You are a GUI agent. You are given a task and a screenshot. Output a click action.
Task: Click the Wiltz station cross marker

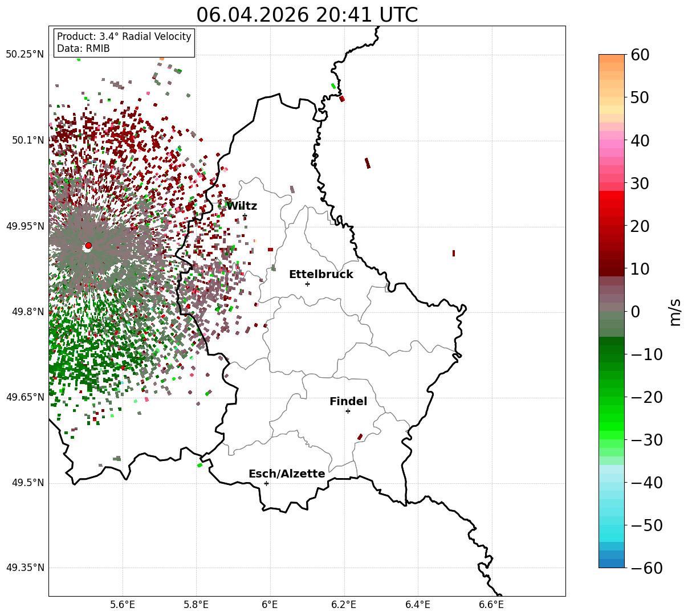pos(245,216)
